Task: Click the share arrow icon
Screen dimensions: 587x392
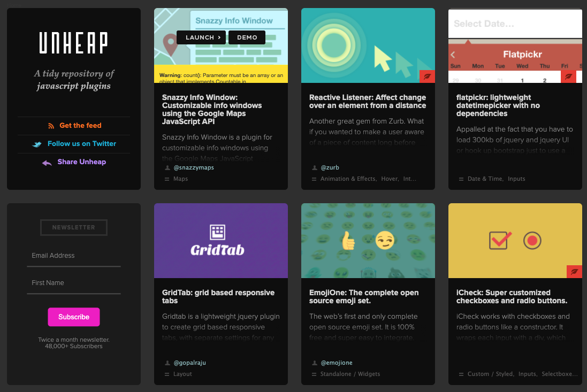Action: click(47, 163)
